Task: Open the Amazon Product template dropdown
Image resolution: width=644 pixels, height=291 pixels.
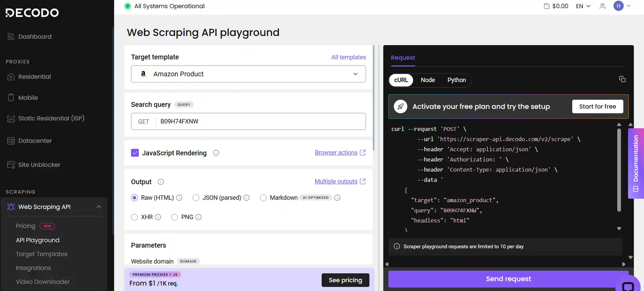Action: pyautogui.click(x=248, y=74)
